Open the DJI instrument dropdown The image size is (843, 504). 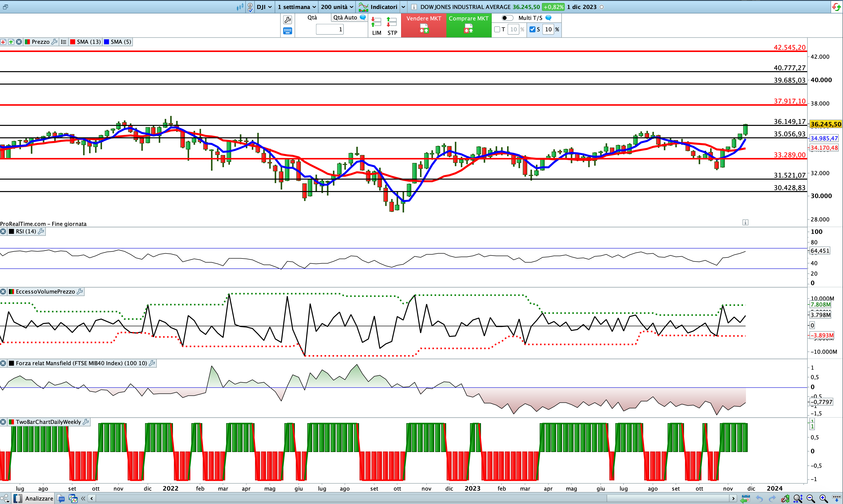tap(264, 7)
